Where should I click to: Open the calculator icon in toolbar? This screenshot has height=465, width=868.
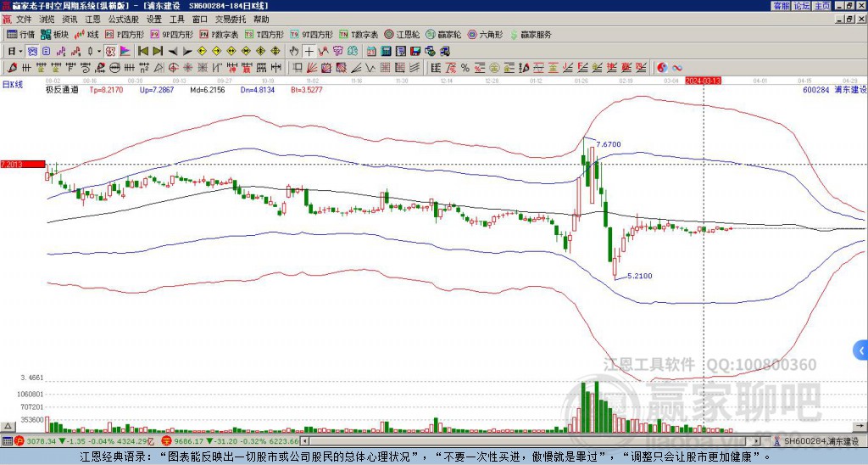pyautogui.click(x=386, y=52)
